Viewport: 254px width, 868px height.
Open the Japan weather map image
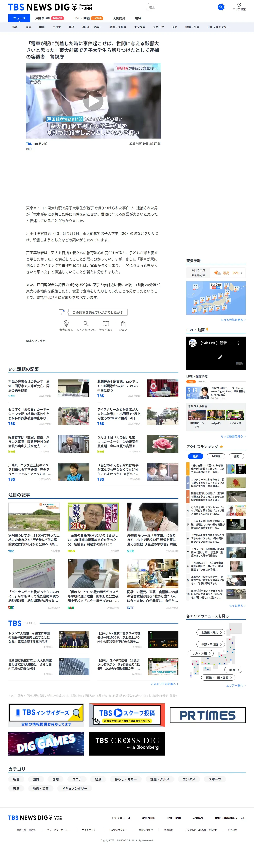(216, 298)
